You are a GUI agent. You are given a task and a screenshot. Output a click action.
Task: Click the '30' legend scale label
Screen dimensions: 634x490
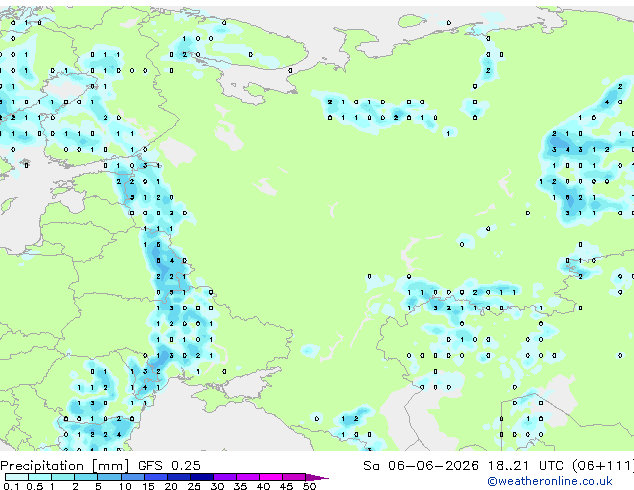[x=217, y=486]
